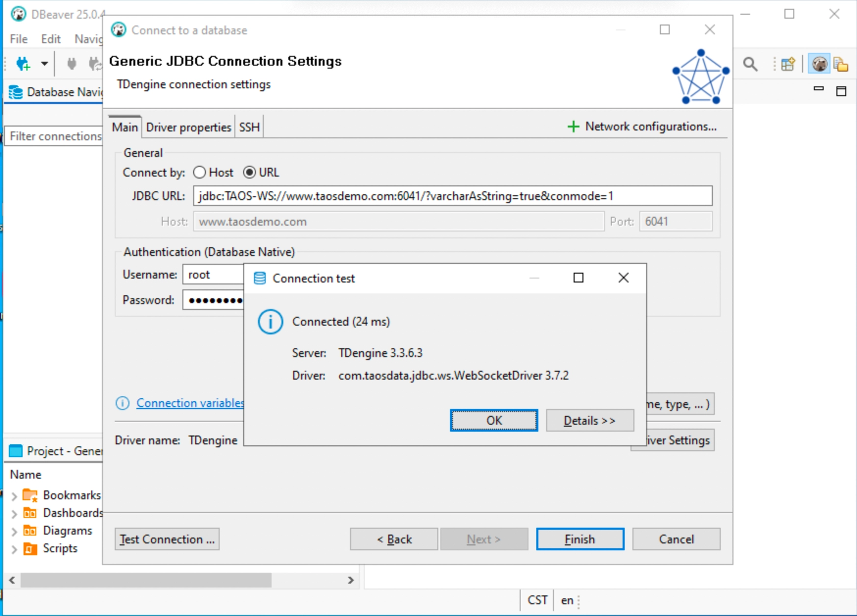Click the horizontal scrollbar in navigator

[x=146, y=580]
